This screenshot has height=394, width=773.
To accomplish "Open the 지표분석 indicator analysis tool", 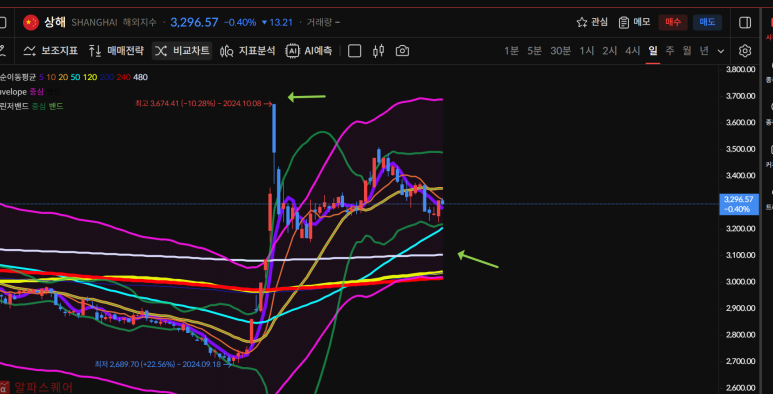I will click(247, 51).
